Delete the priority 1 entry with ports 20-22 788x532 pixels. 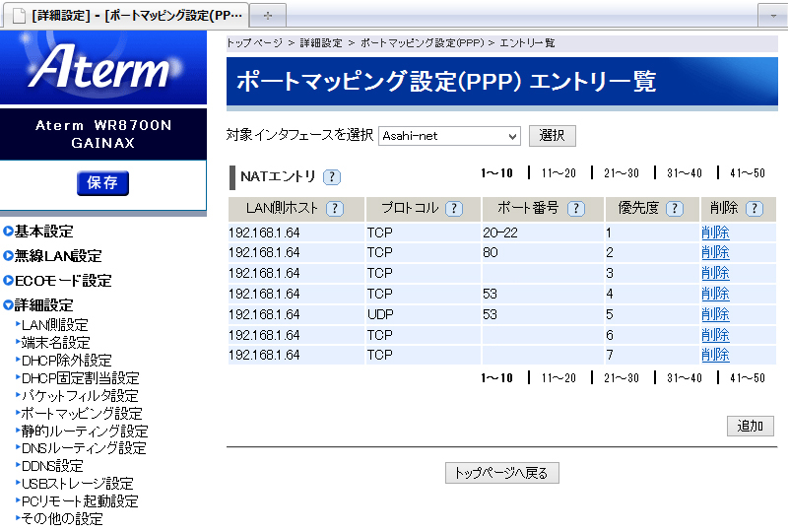pyautogui.click(x=715, y=233)
